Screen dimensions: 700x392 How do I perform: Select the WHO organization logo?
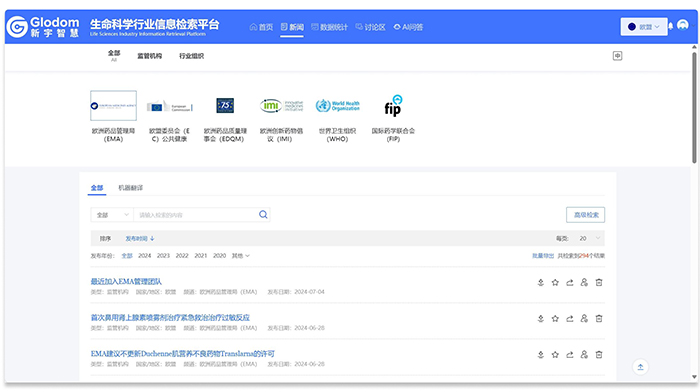point(338,106)
